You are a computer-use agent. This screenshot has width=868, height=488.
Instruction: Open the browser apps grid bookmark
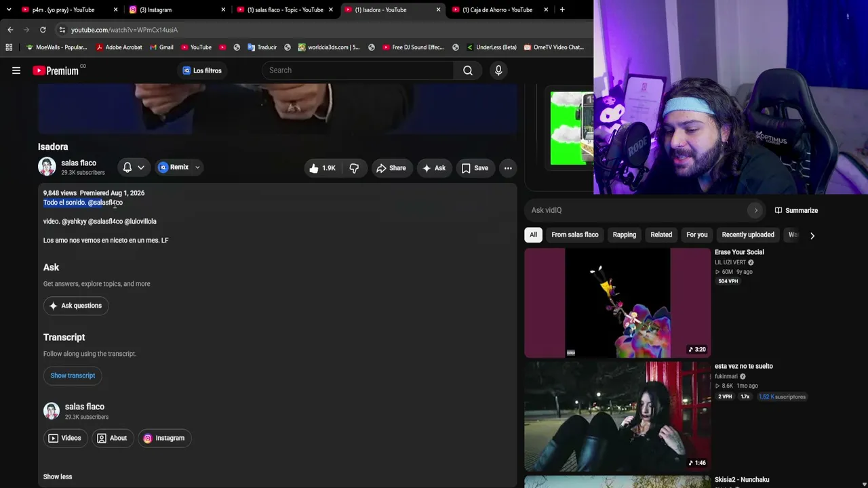click(9, 47)
